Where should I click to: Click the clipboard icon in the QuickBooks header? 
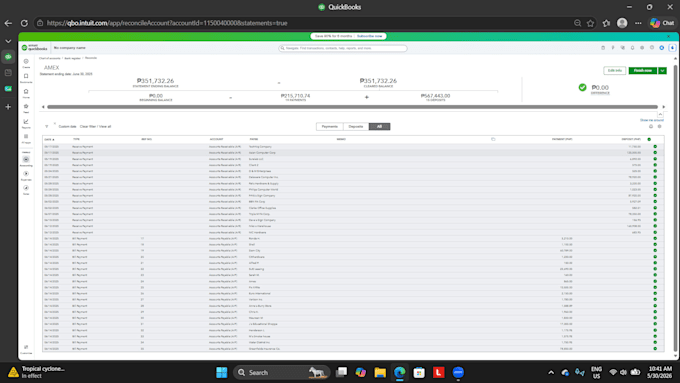coord(603,48)
